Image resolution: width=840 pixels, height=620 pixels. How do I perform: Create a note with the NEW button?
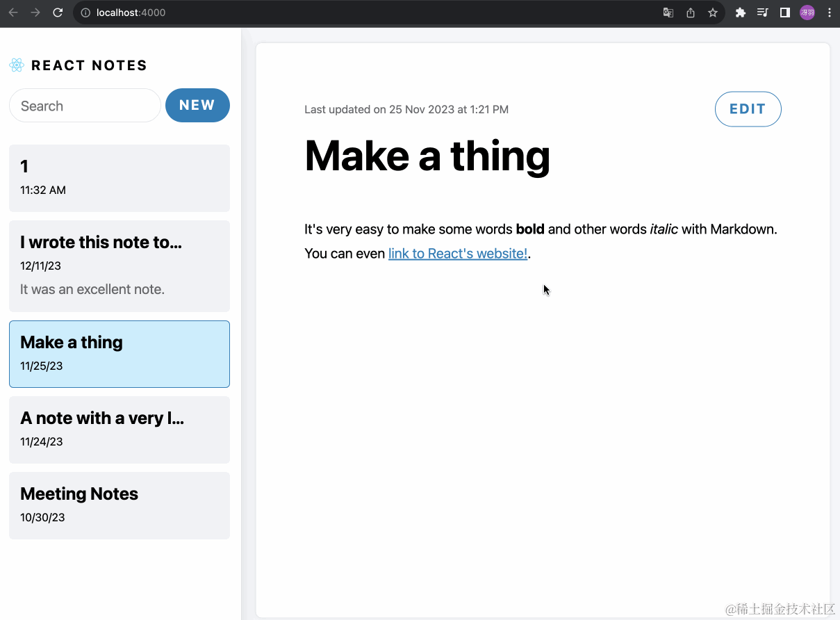pos(197,105)
